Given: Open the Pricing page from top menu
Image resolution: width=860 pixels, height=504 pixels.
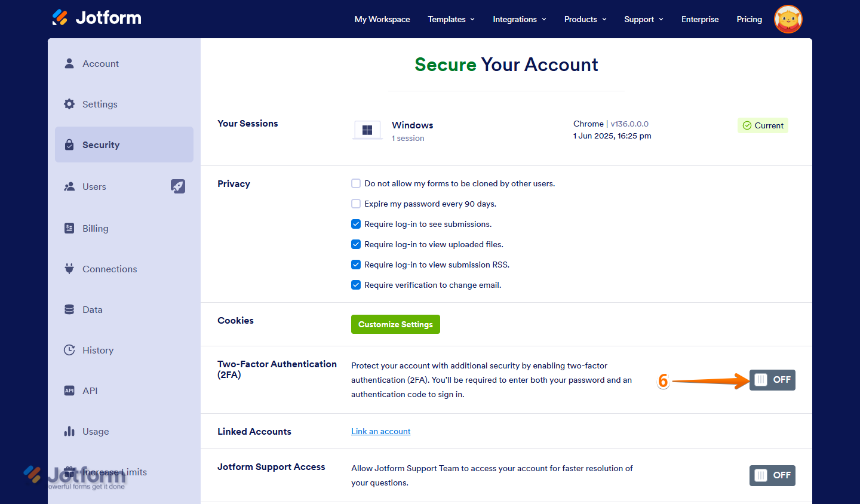Looking at the screenshot, I should (749, 19).
